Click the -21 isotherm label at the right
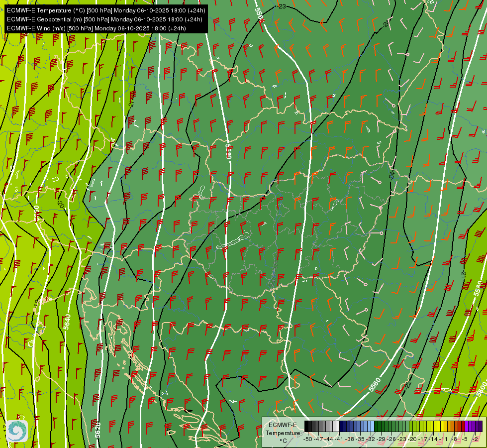487x448 pixels. coord(464,274)
